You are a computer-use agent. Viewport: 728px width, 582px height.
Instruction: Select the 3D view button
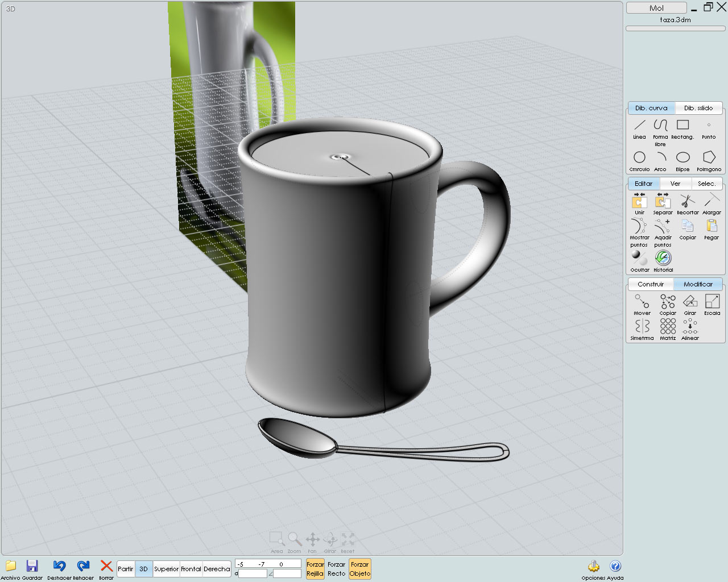(143, 569)
